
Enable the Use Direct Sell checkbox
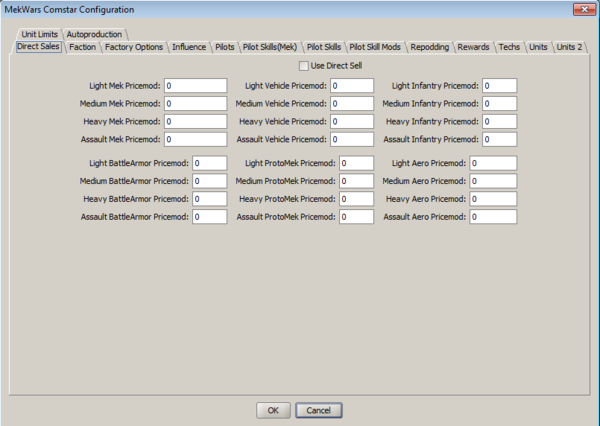pyautogui.click(x=303, y=66)
